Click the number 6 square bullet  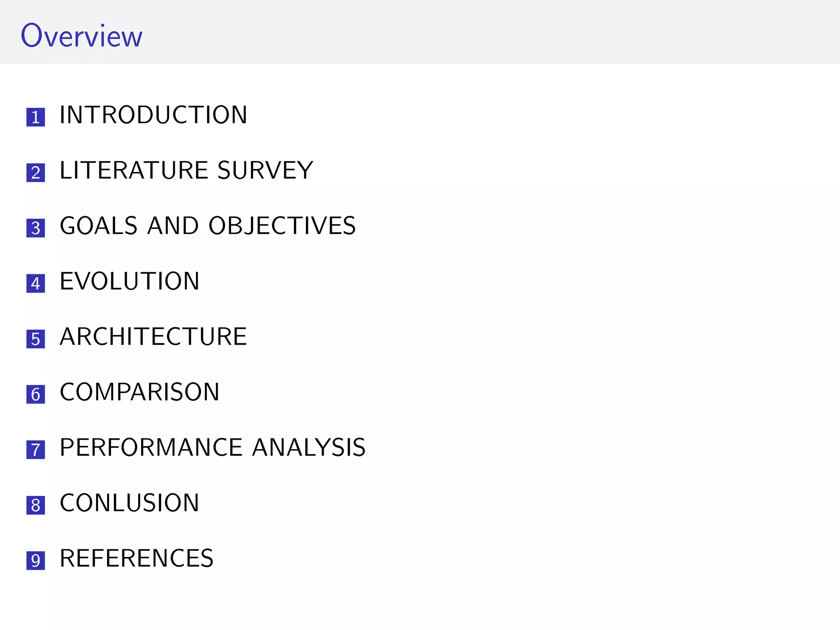coord(36,395)
